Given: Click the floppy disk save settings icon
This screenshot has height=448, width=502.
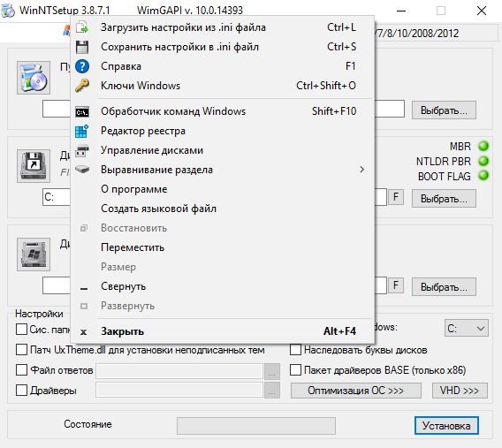Looking at the screenshot, I should [82, 47].
